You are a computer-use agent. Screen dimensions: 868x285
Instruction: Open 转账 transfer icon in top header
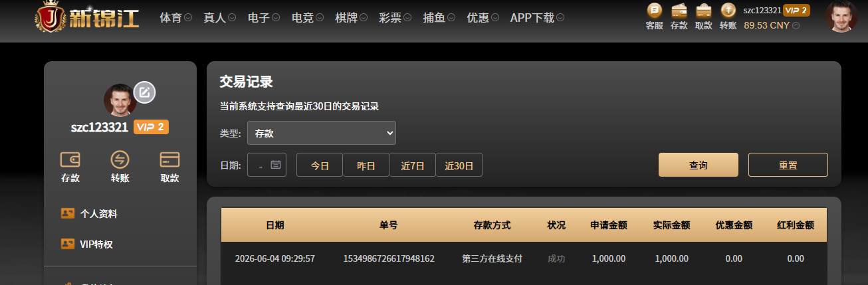click(x=728, y=11)
